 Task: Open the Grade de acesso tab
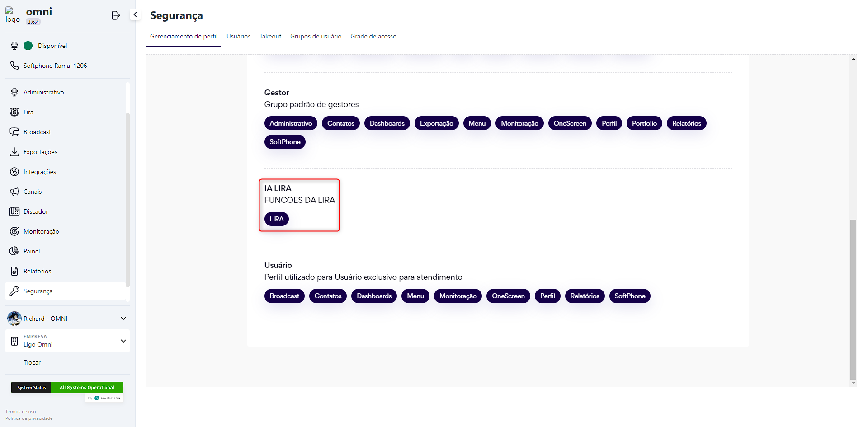pos(373,36)
